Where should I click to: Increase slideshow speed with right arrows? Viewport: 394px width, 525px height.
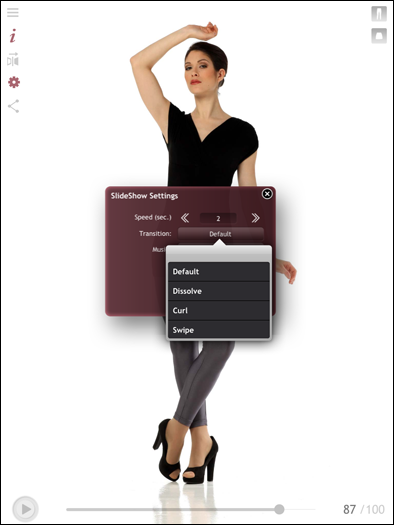click(x=255, y=218)
